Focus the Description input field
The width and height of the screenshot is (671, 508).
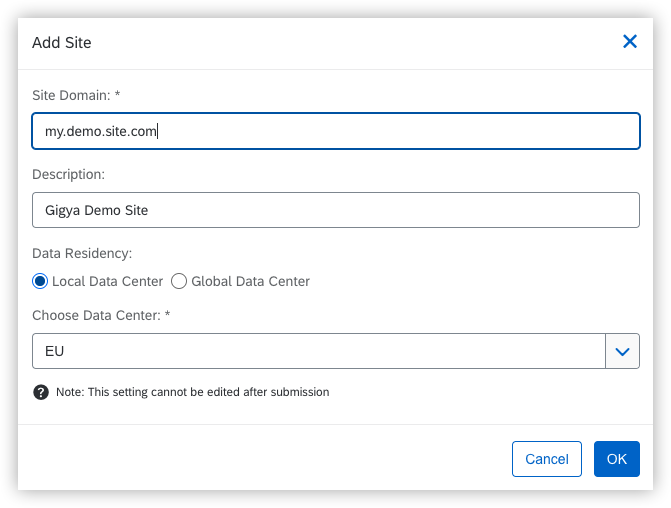pos(335,210)
